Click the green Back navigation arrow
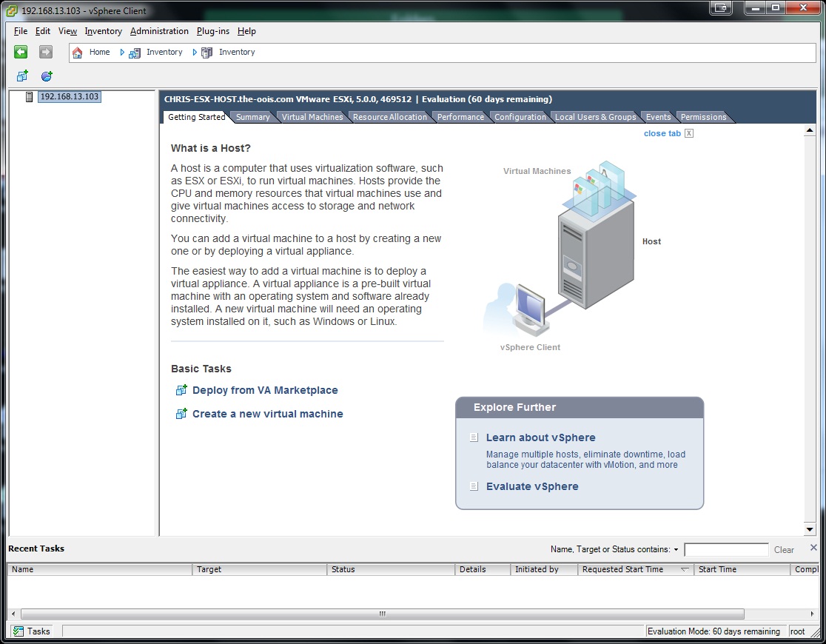The height and width of the screenshot is (644, 826). 21,52
